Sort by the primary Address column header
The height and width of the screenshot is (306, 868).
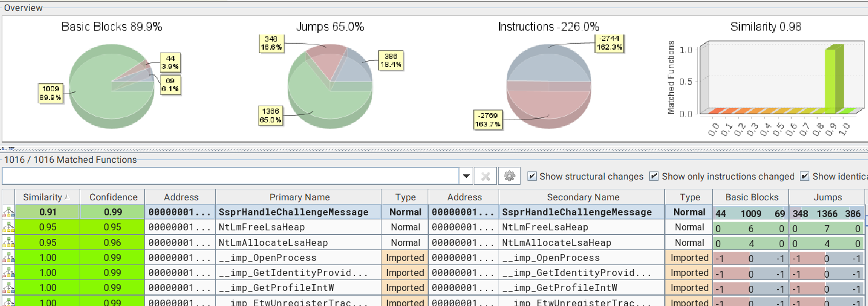point(180,197)
